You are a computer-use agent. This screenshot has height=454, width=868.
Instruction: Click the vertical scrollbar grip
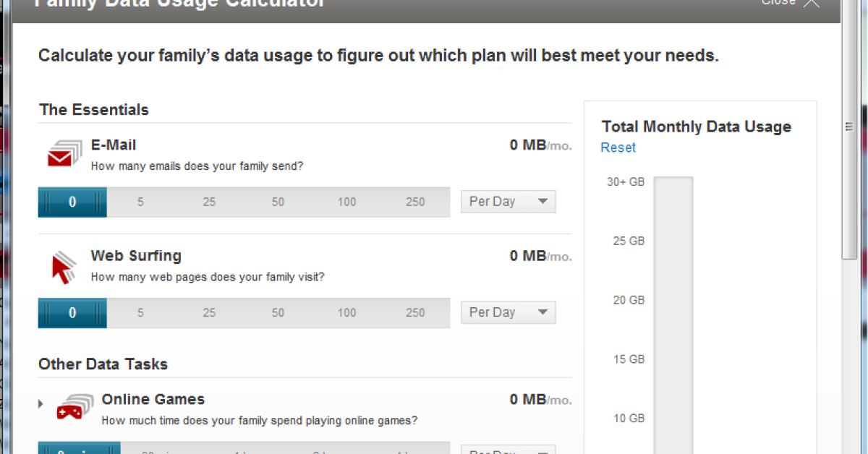point(850,127)
